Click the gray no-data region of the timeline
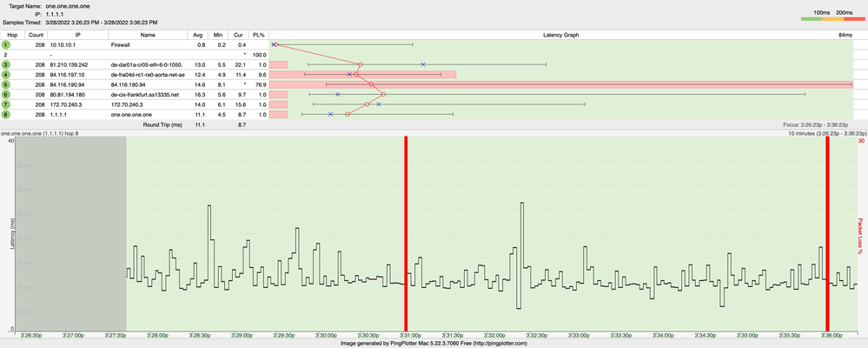 point(71,234)
